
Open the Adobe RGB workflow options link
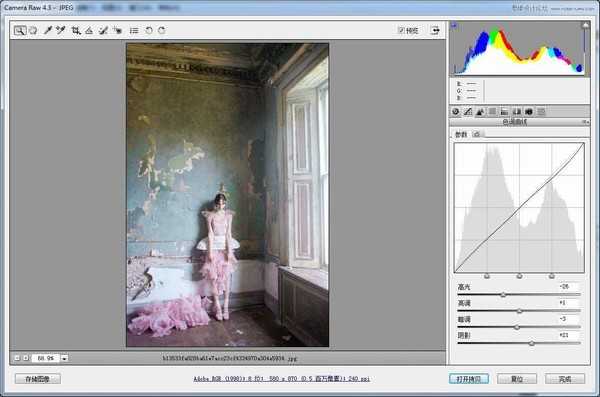click(x=282, y=379)
